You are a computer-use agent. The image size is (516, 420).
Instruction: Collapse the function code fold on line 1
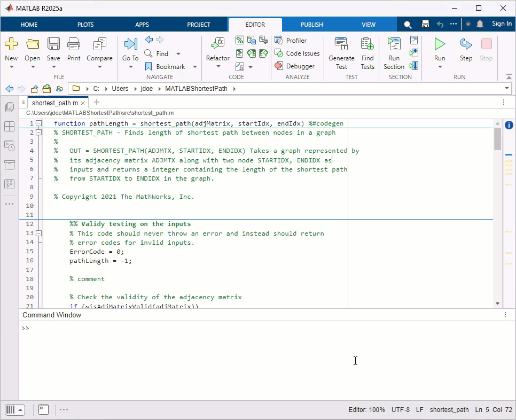(x=39, y=123)
